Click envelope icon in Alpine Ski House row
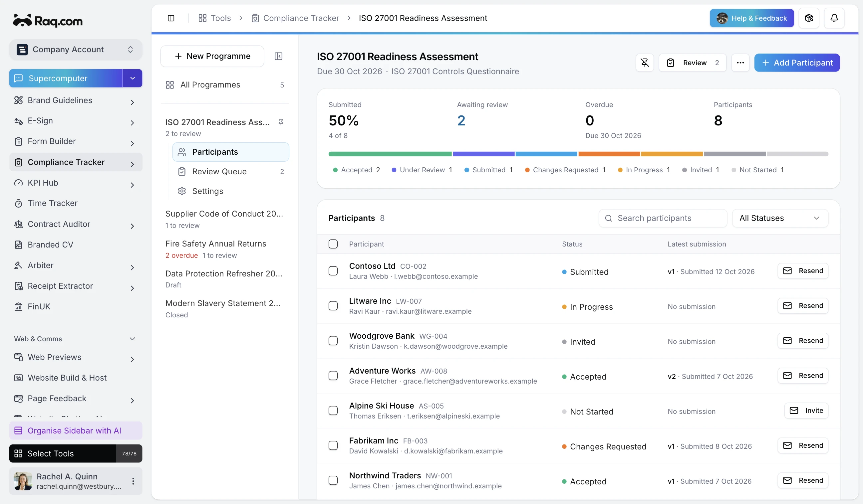Screen dimensions: 863x504 (794, 411)
